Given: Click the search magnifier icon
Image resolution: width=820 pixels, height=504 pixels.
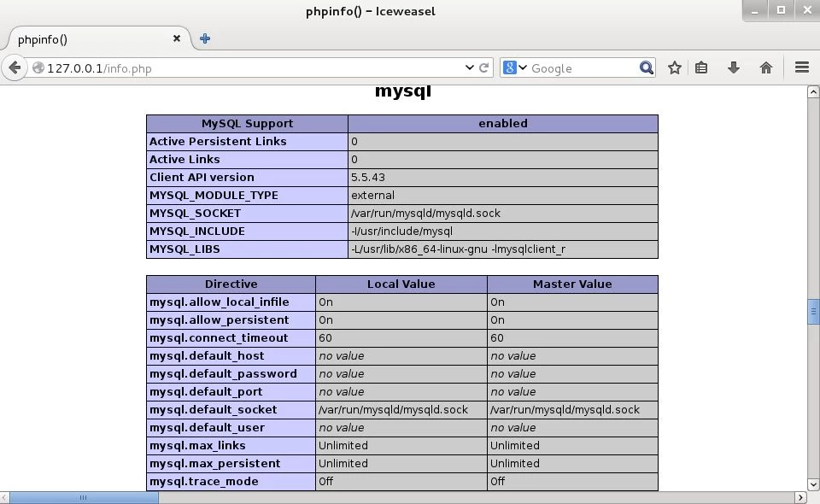Looking at the screenshot, I should (x=647, y=67).
